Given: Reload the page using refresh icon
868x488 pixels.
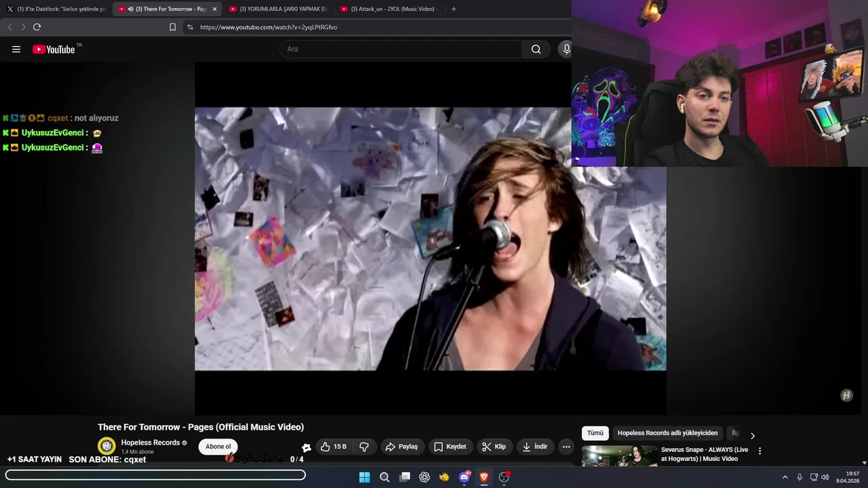Looking at the screenshot, I should [37, 27].
